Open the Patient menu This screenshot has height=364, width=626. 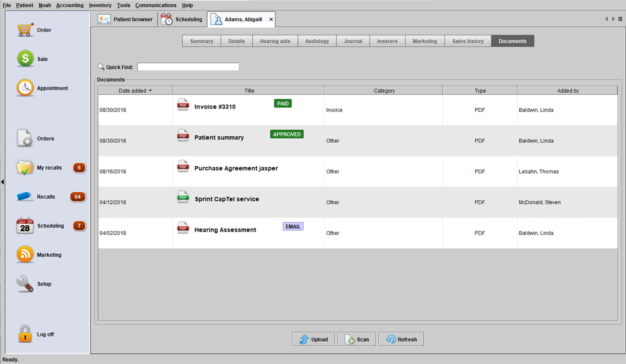pos(24,5)
